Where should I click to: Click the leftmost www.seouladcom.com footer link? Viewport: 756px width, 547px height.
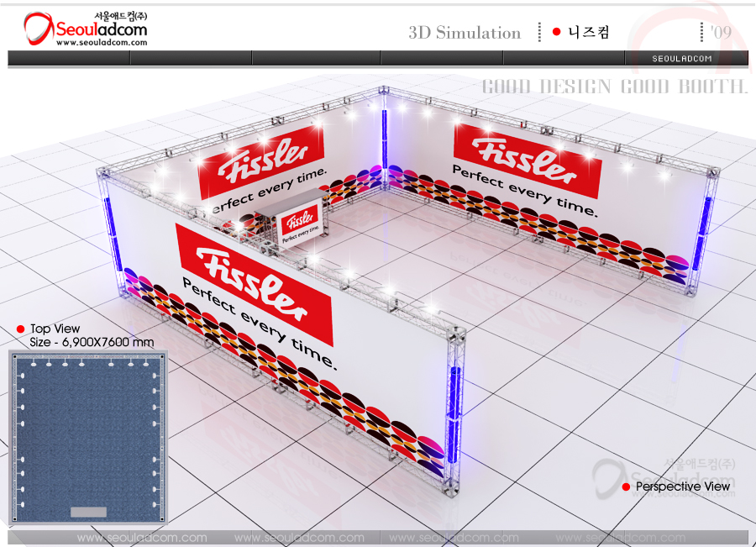point(141,538)
